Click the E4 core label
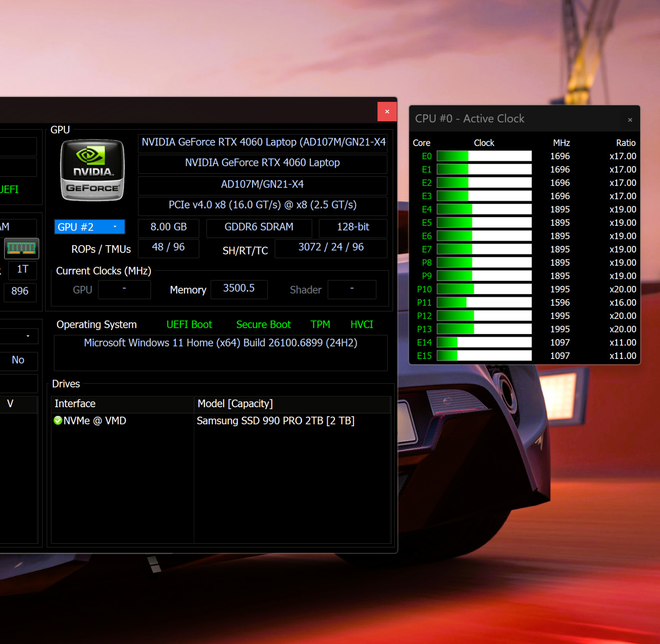 click(x=427, y=210)
